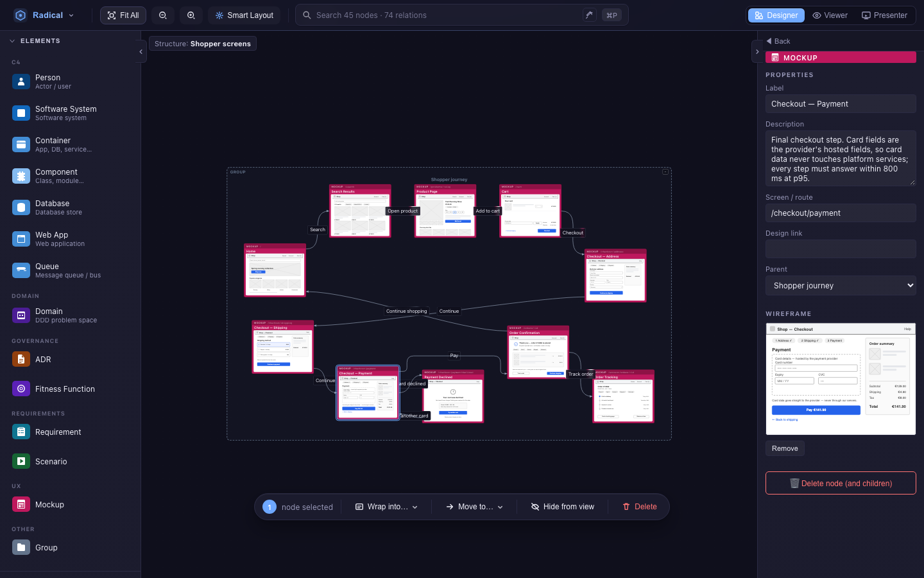
Task: Zoom in with the plus magnifier icon
Action: [x=191, y=15]
